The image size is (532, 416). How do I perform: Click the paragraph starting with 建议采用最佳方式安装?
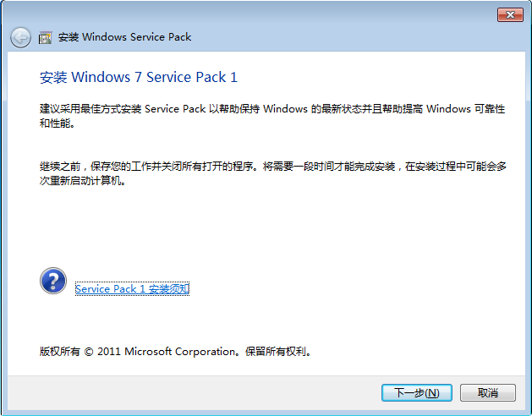coord(272,116)
